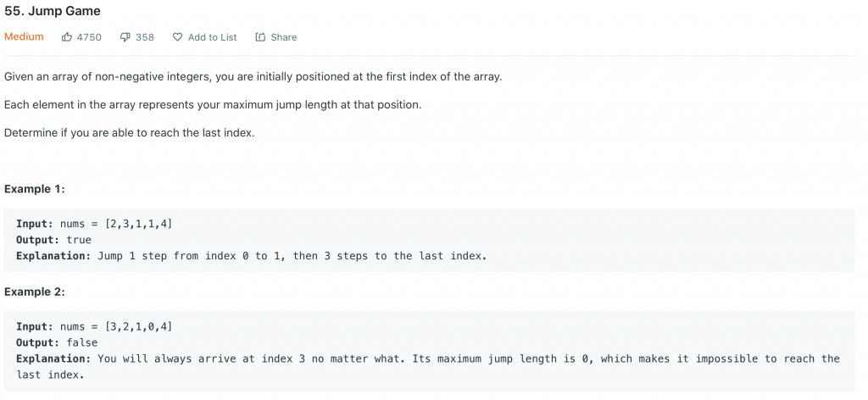Click the "Output: false" line
This screenshot has height=400, width=868.
57,342
